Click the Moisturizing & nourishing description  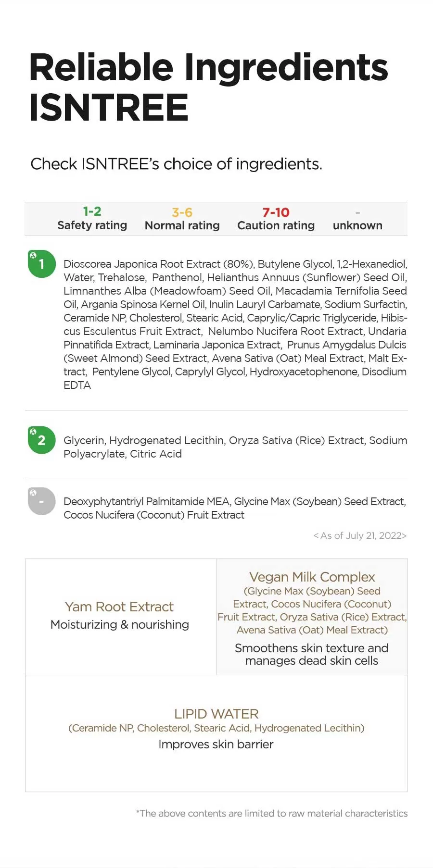point(120,624)
